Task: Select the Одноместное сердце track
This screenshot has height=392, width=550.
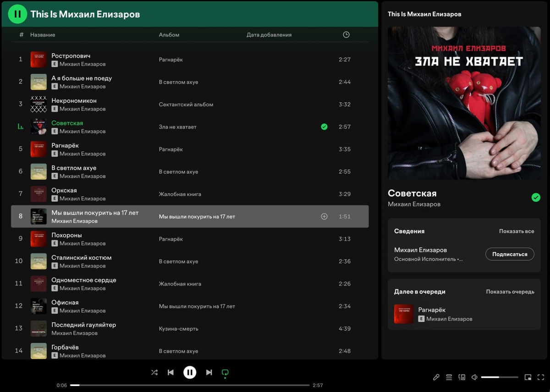Action: click(83, 280)
